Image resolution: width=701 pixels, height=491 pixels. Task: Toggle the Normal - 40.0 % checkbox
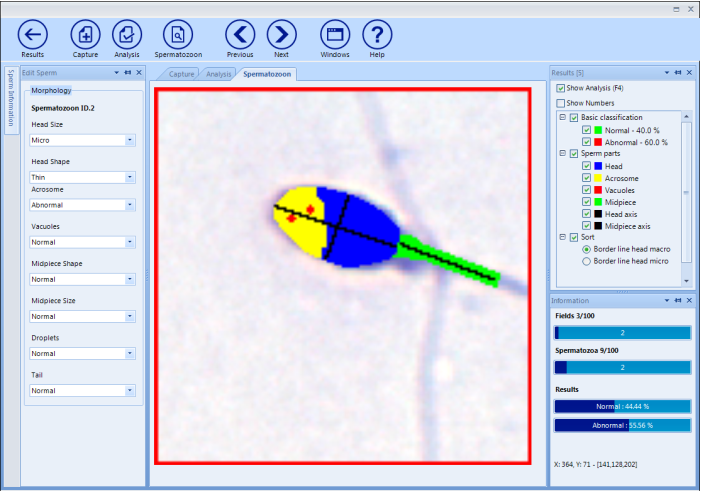pyautogui.click(x=587, y=130)
